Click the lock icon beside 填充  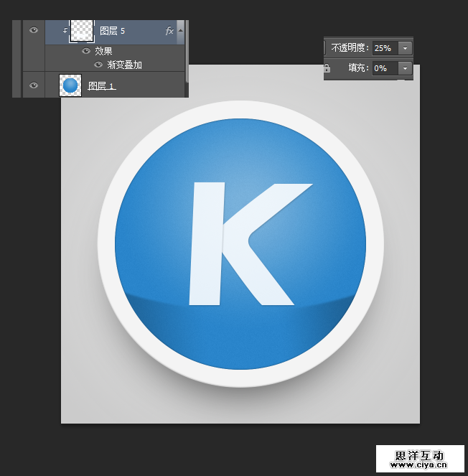pyautogui.click(x=327, y=68)
